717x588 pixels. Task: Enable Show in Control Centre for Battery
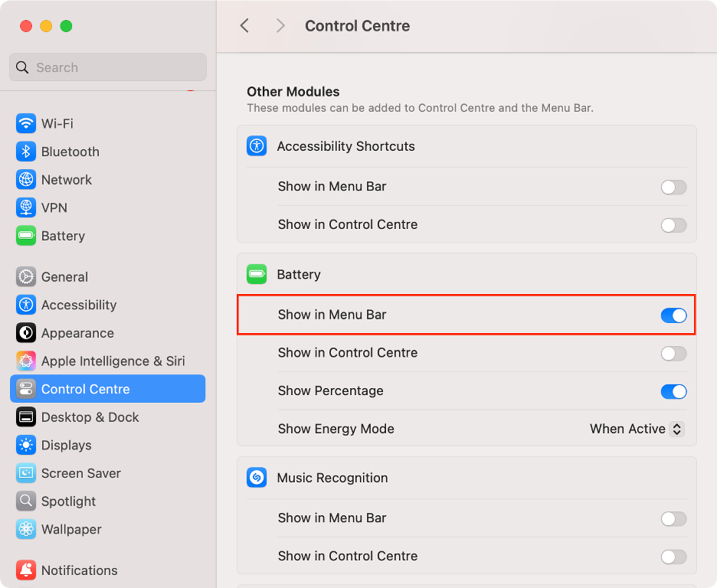[673, 353]
